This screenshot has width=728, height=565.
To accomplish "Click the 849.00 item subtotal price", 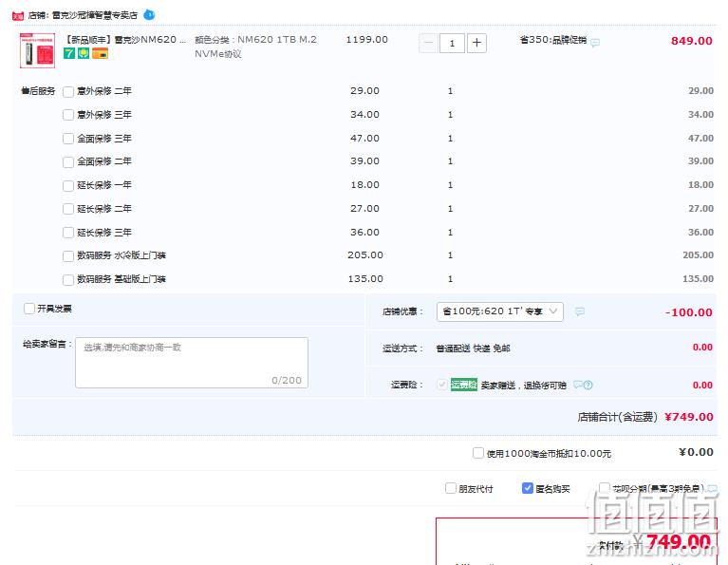I will [x=691, y=41].
